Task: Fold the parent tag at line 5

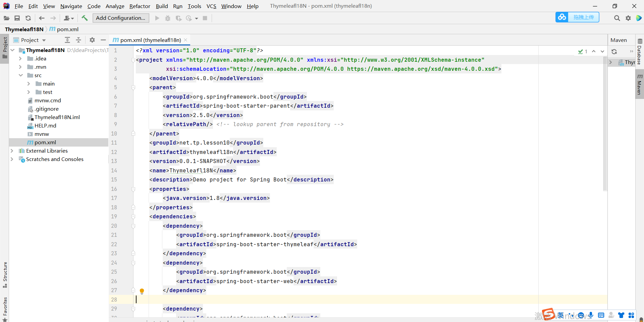Action: [x=133, y=88]
